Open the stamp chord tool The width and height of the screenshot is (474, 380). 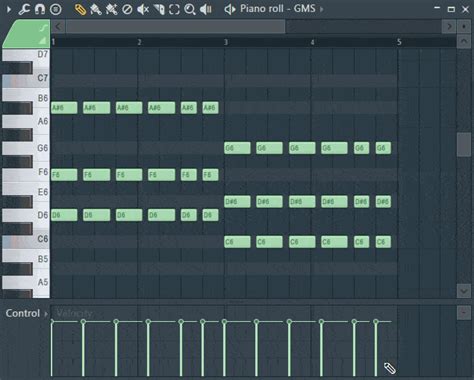[56, 9]
